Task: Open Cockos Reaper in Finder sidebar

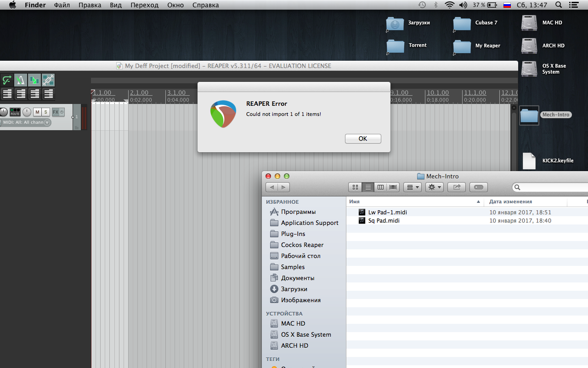Action: pos(297,245)
